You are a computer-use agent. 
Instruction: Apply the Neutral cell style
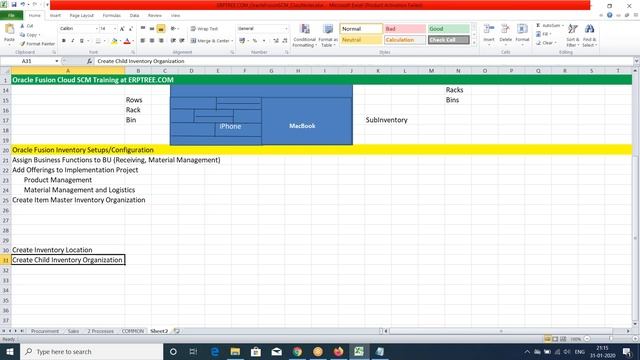pyautogui.click(x=361, y=40)
